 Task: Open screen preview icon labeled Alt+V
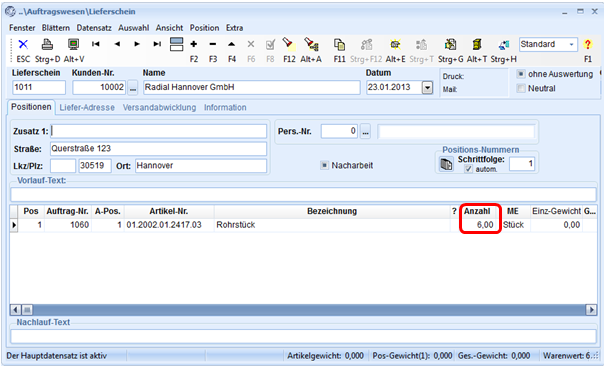pos(74,45)
